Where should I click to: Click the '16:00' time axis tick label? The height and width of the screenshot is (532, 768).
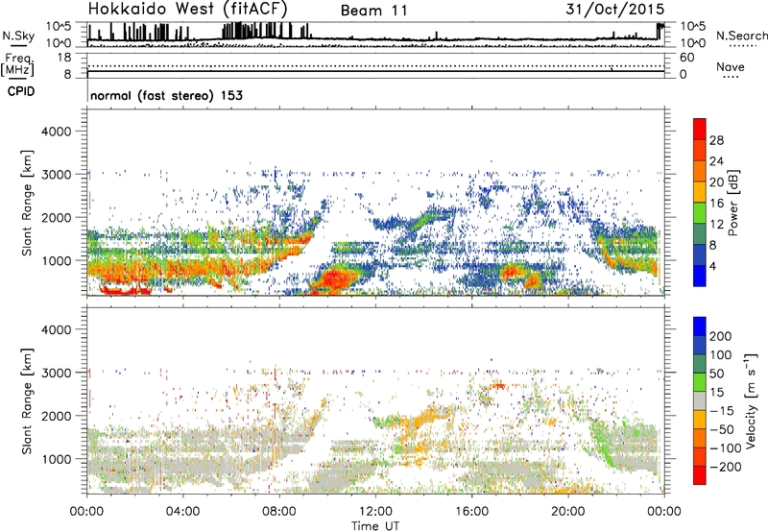471,512
